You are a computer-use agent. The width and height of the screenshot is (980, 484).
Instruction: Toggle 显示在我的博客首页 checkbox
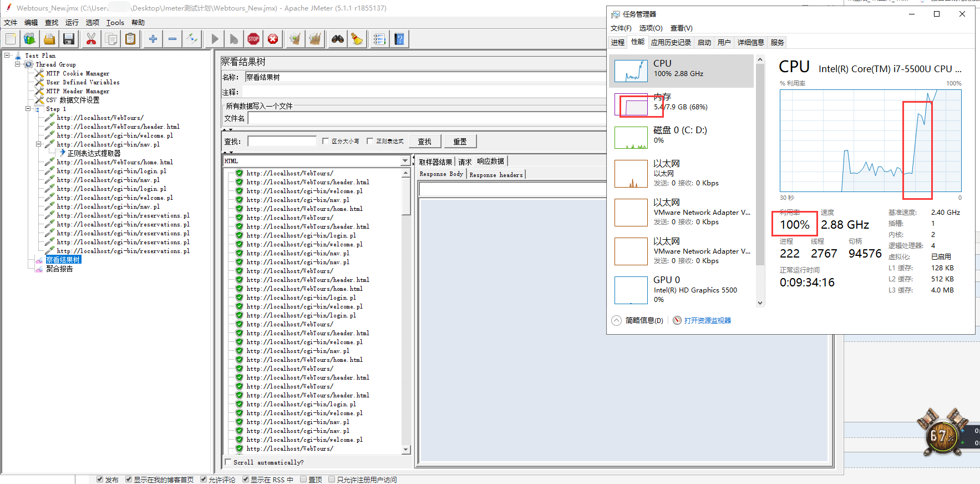[129, 479]
